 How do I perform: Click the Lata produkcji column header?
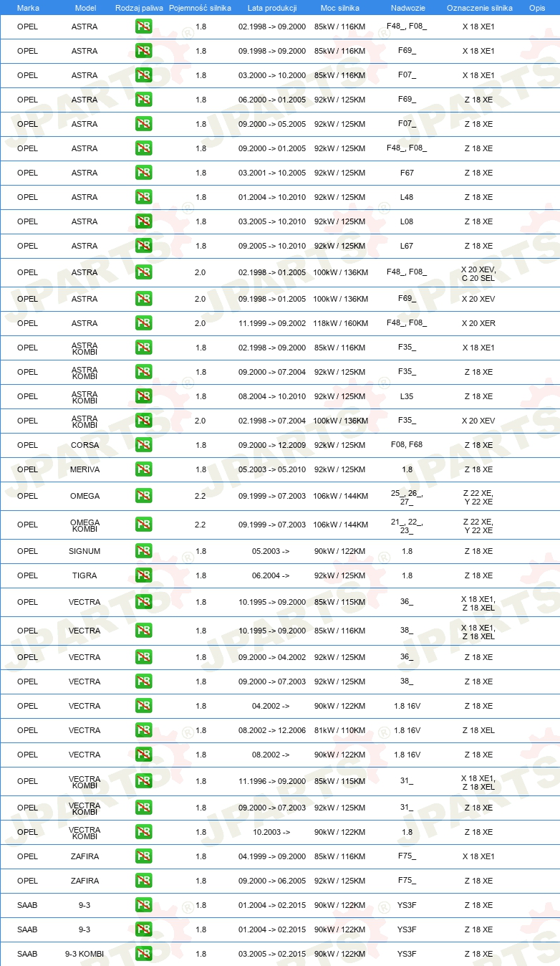point(272,8)
